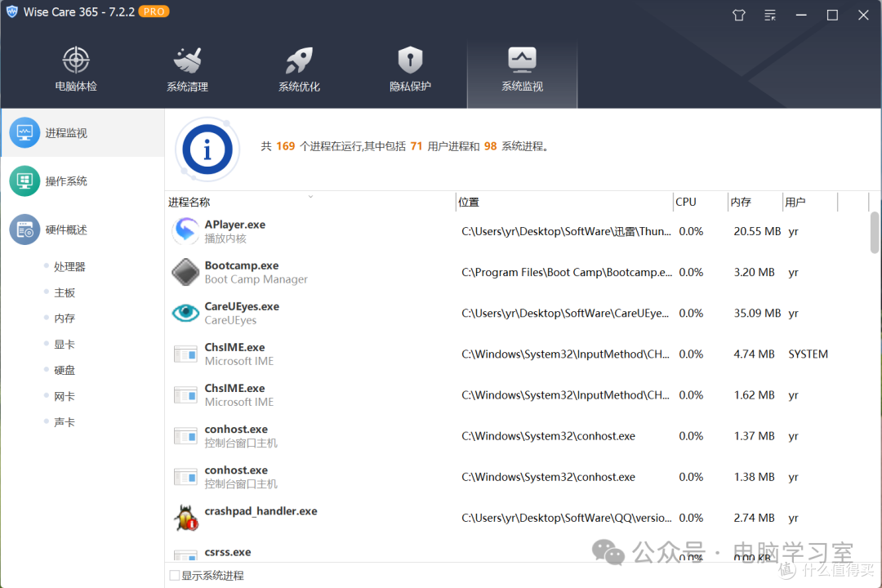The height and width of the screenshot is (588, 882).
Task: Click the crashpad_handler.exe bug icon
Action: (185, 518)
